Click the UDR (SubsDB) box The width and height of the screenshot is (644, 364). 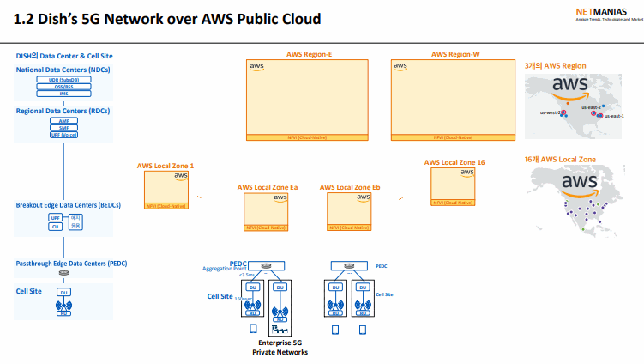click(63, 79)
